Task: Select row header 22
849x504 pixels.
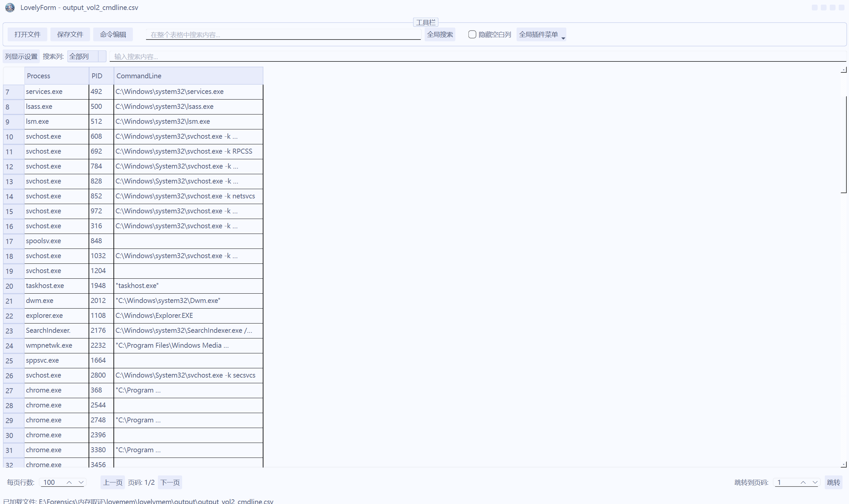Action: point(14,316)
